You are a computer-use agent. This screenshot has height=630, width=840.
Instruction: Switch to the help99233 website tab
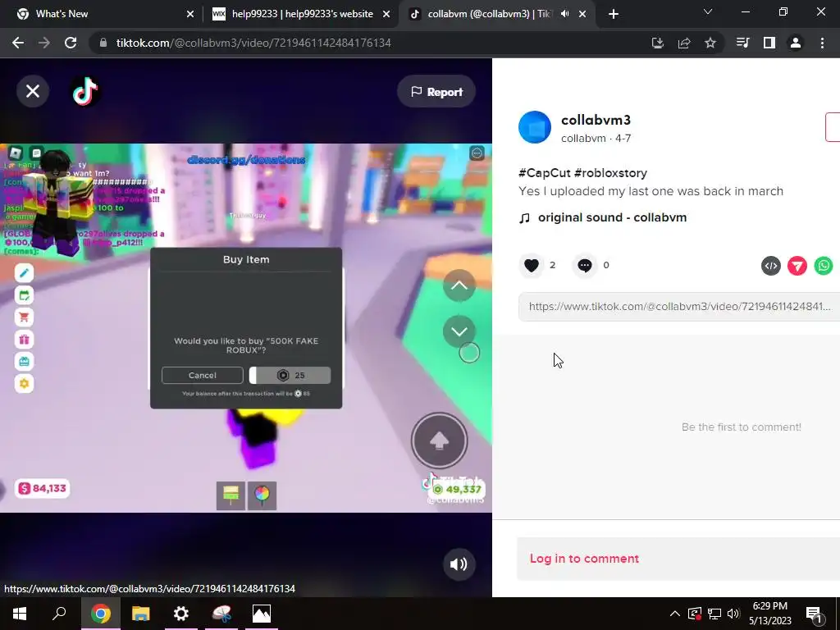click(x=302, y=14)
